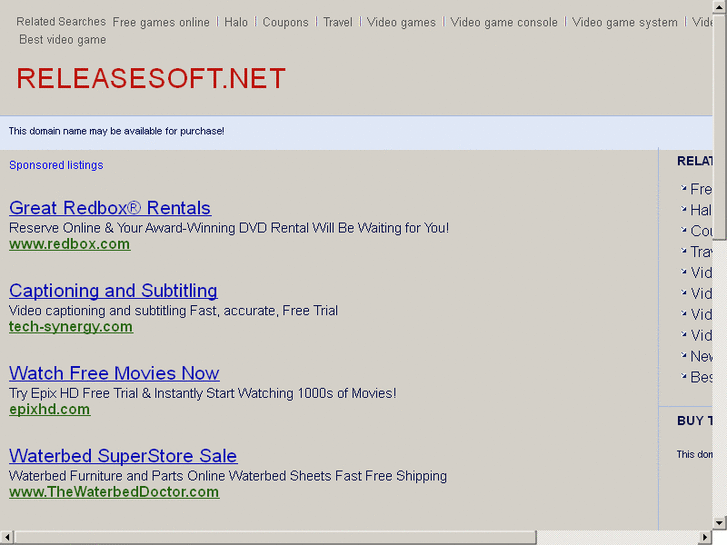
Task: Click the sidebar 'Cou' related link
Action: tap(701, 231)
